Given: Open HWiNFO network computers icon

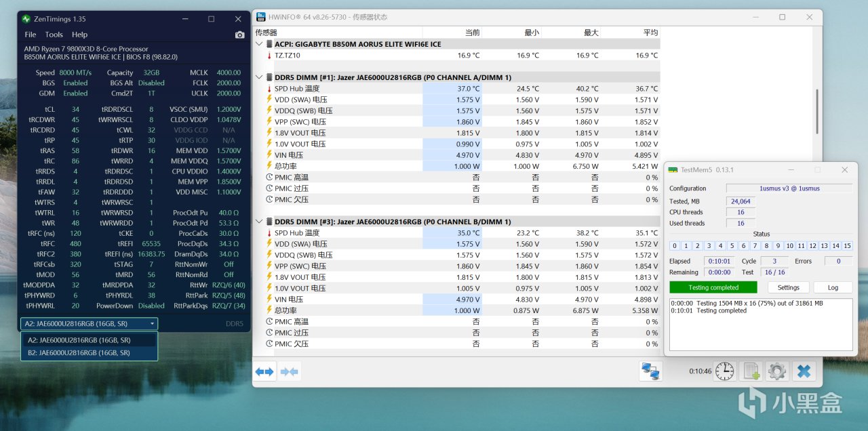Looking at the screenshot, I should click(x=651, y=371).
